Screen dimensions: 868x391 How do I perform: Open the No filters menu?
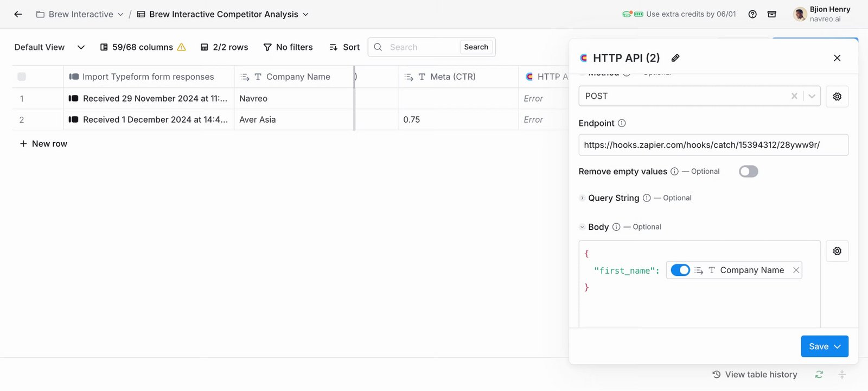[x=288, y=47]
